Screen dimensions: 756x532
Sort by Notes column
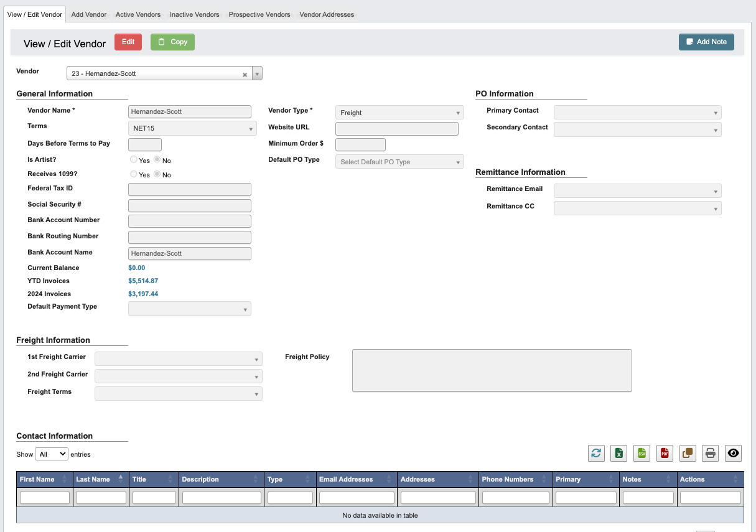(x=648, y=479)
